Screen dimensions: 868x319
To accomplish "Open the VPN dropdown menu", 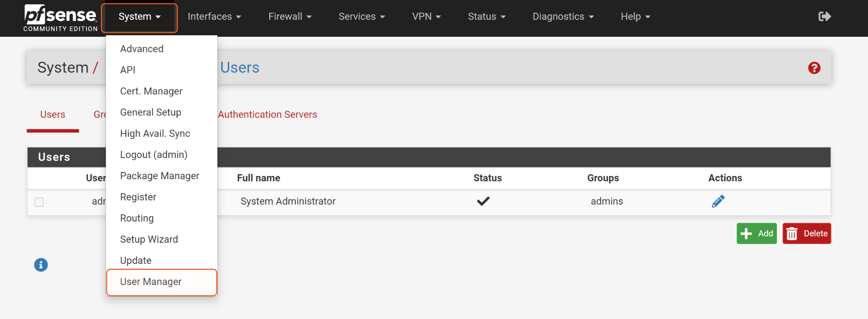I will pyautogui.click(x=426, y=17).
